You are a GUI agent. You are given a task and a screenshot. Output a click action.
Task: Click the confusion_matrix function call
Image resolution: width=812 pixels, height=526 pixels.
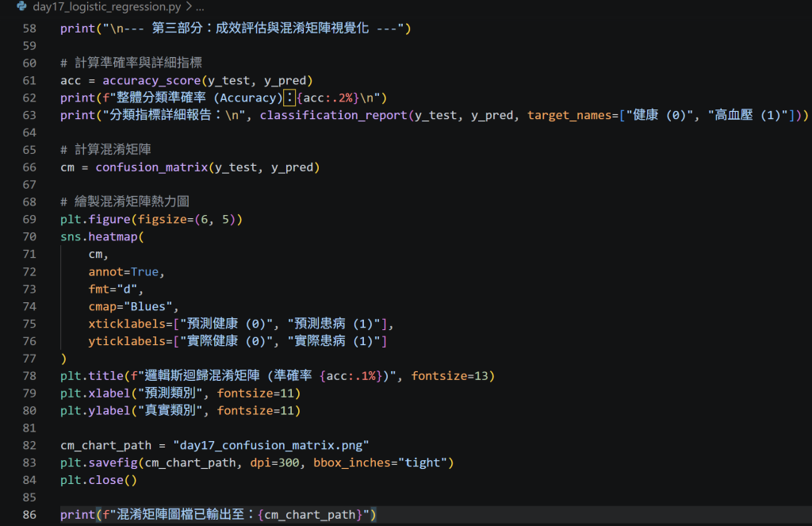151,167
